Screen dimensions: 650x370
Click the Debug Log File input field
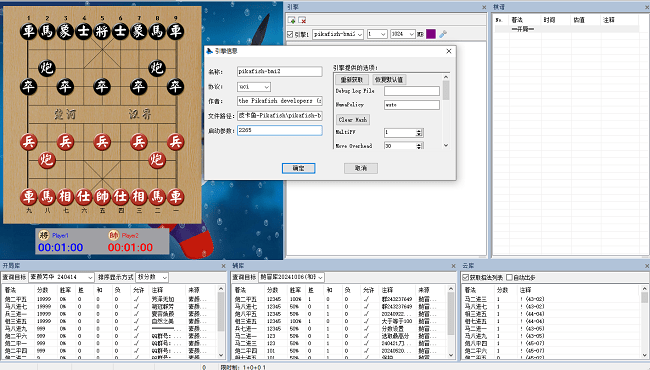tap(412, 91)
